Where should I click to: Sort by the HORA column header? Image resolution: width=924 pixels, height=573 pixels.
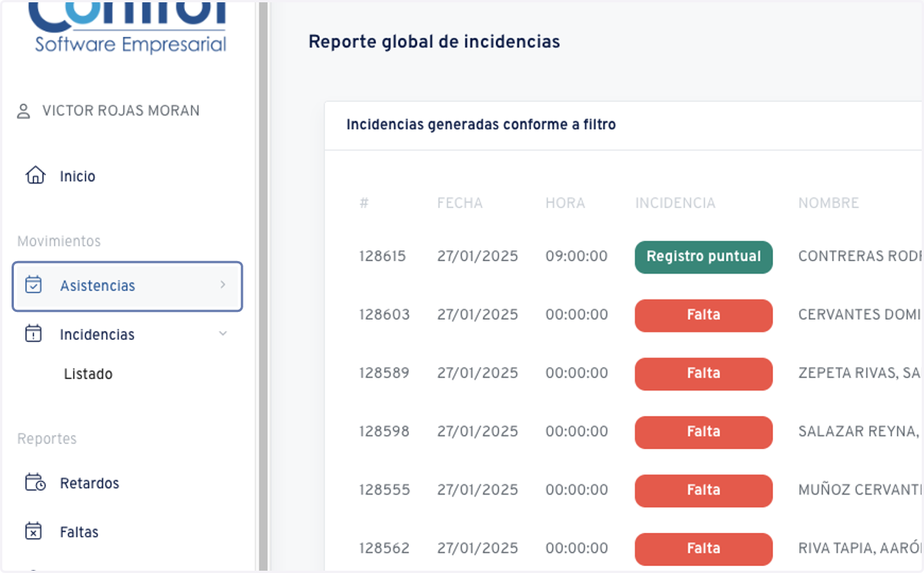pos(565,203)
